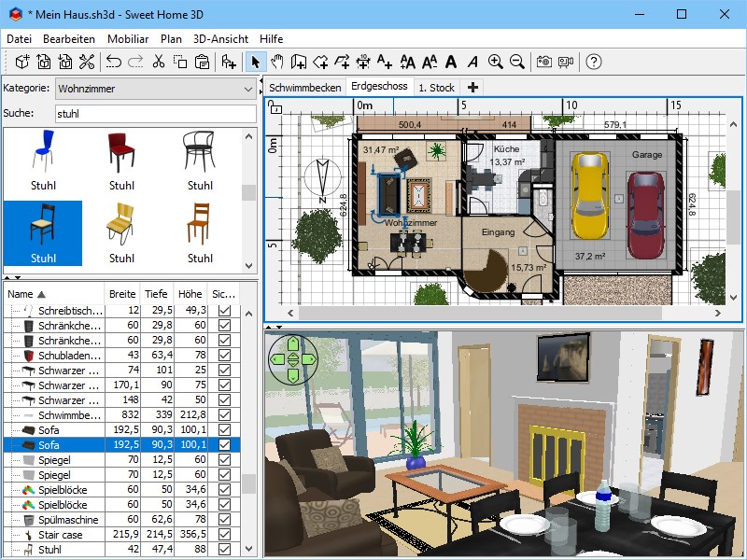
Task: Click into the Suche field containing stuhl
Action: (x=156, y=114)
